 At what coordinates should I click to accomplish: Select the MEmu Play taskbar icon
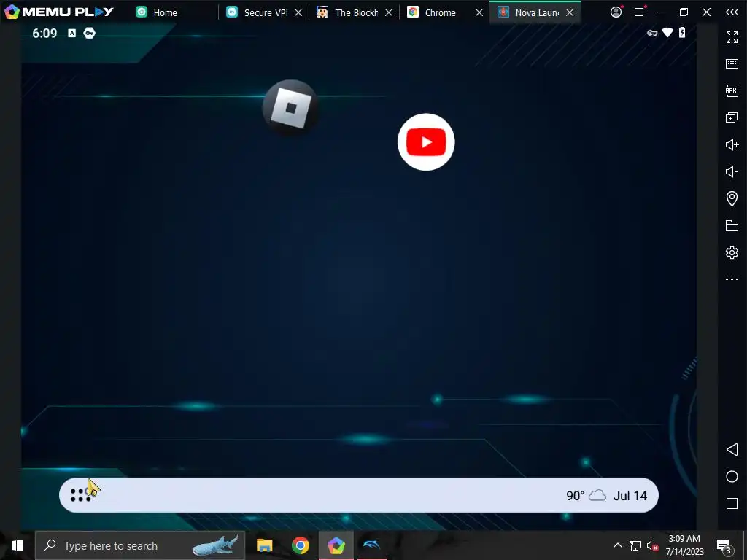(x=336, y=545)
